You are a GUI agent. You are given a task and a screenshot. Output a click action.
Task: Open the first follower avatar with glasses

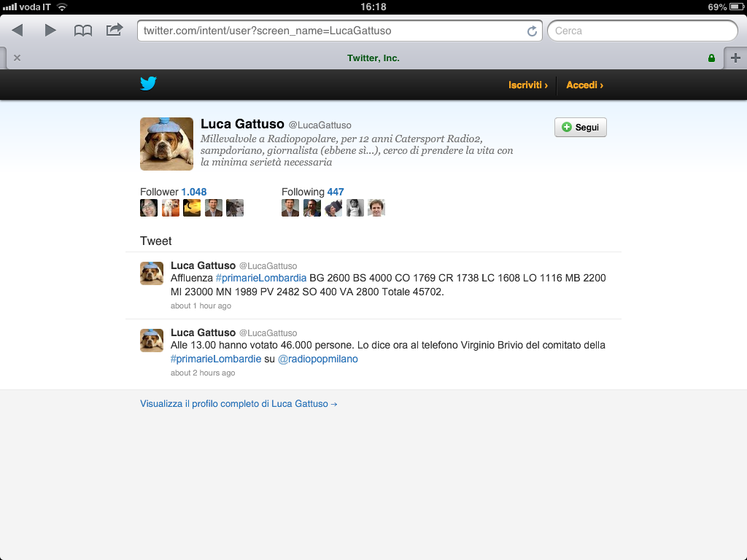(x=149, y=208)
